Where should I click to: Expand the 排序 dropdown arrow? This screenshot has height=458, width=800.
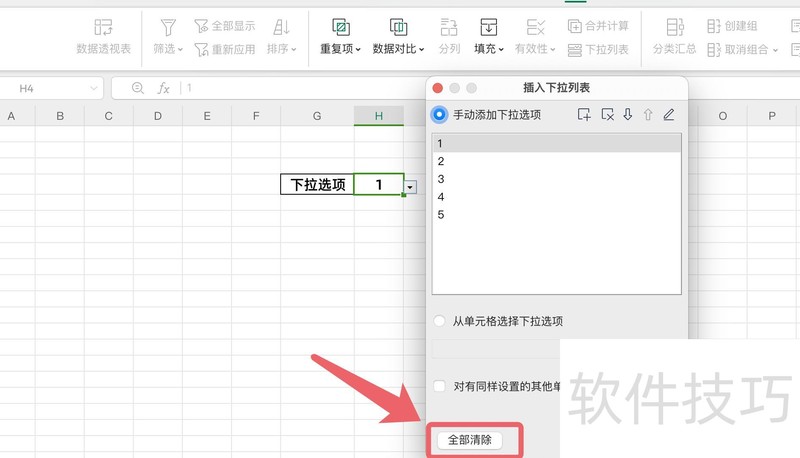click(293, 49)
